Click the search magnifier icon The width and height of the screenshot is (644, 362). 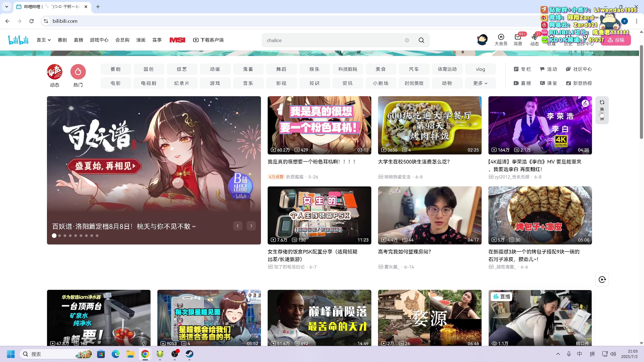(x=421, y=40)
